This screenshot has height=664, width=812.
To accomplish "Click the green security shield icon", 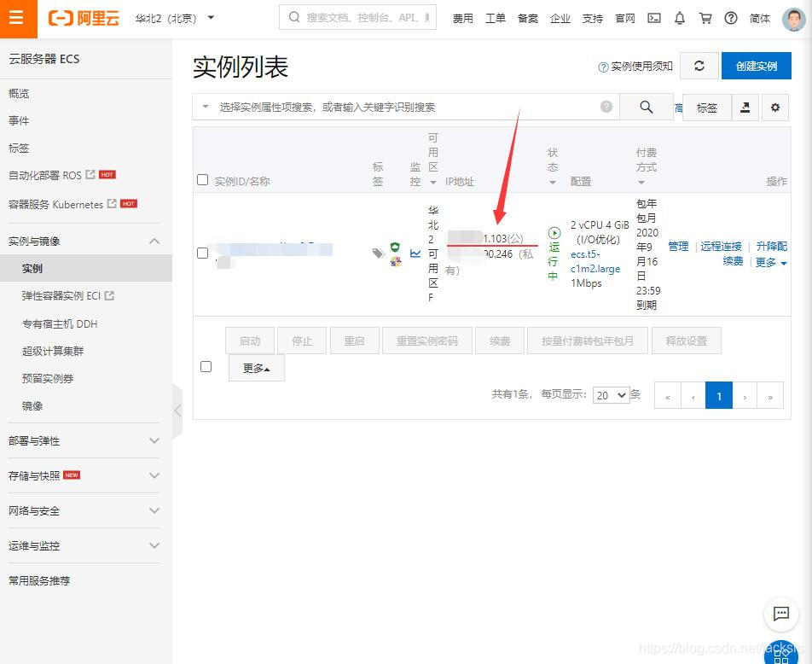I will tap(395, 247).
